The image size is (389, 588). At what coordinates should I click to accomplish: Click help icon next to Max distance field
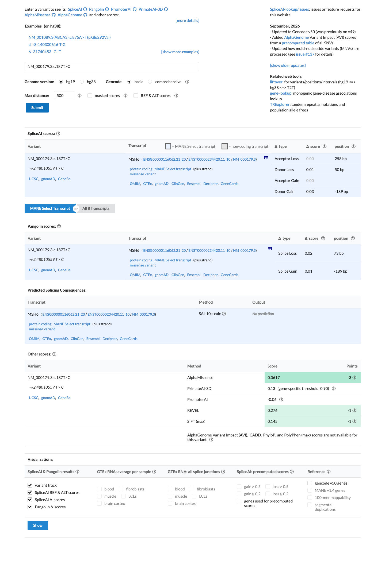[79, 96]
